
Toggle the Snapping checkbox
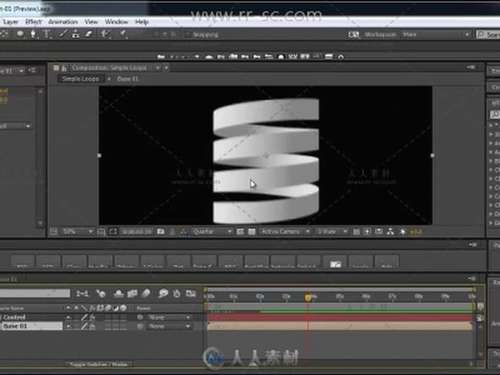[188, 35]
